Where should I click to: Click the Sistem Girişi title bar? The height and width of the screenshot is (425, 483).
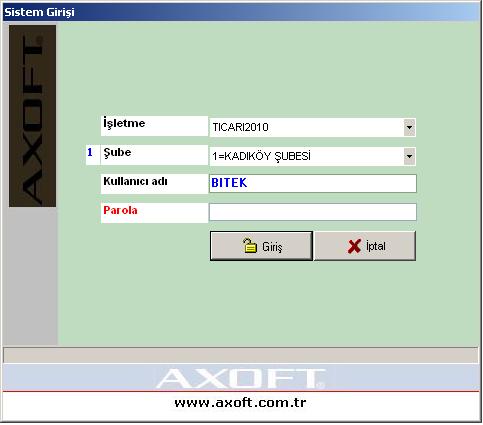point(241,12)
